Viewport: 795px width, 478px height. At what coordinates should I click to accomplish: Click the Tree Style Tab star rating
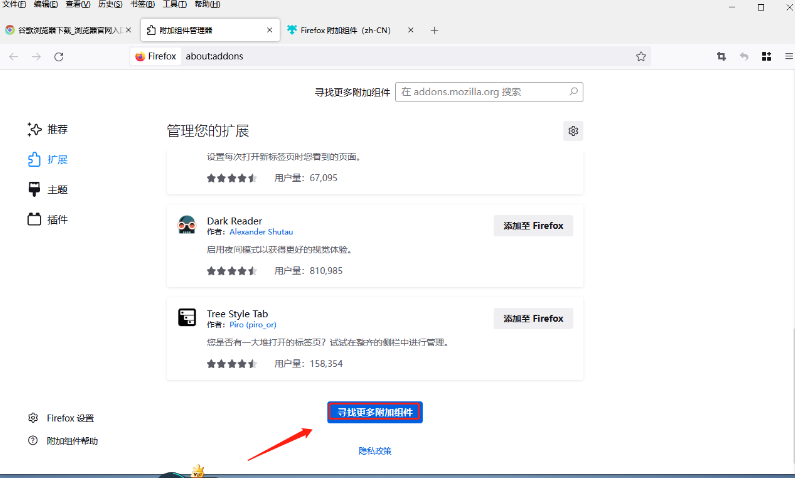tap(232, 364)
